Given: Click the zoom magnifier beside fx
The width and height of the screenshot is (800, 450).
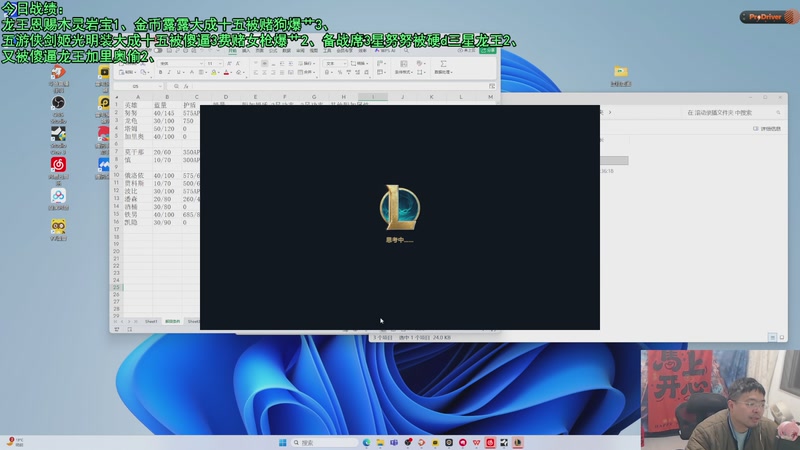Looking at the screenshot, I should 177,86.
